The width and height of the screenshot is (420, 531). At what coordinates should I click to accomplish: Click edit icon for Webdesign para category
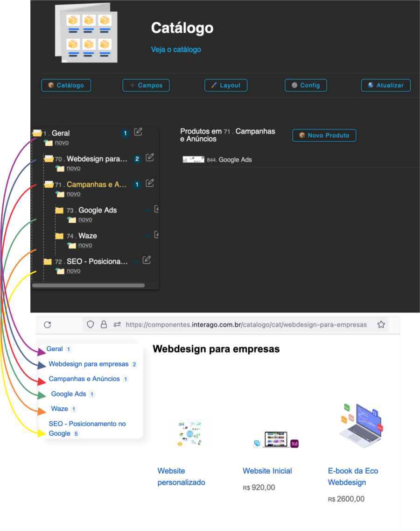[x=149, y=158]
